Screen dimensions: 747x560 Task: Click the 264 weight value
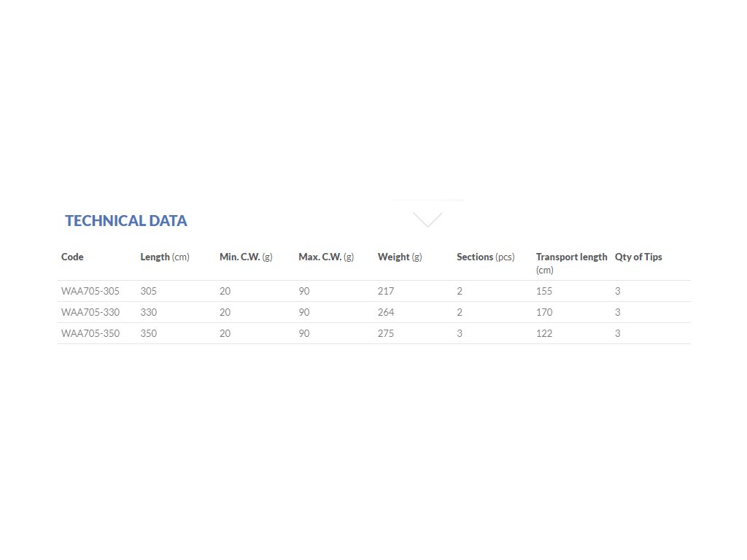[386, 312]
